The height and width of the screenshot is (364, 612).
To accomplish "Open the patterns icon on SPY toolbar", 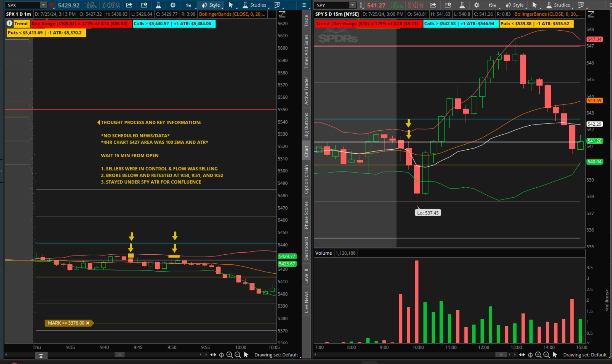I will tap(581, 5).
